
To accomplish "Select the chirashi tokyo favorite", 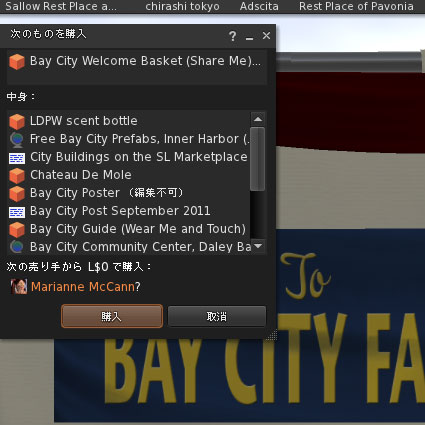I will 182,6.
